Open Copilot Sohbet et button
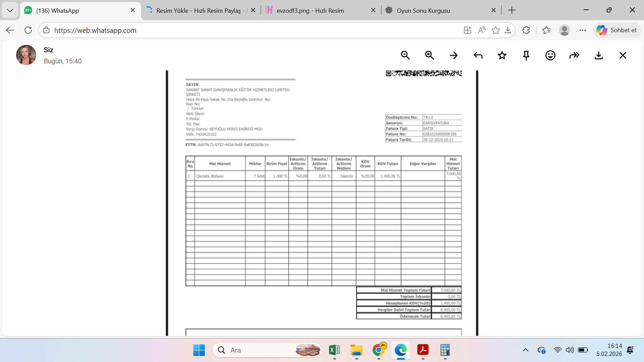 [x=617, y=30]
